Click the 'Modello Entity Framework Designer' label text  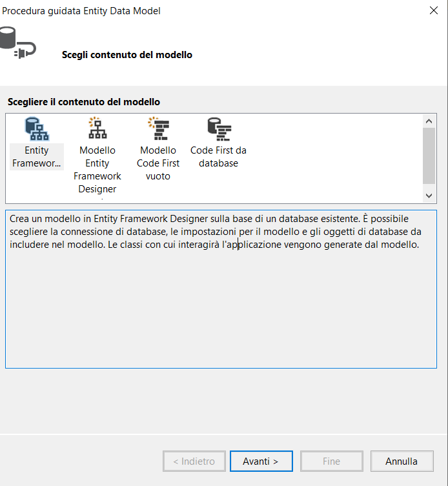click(x=97, y=169)
